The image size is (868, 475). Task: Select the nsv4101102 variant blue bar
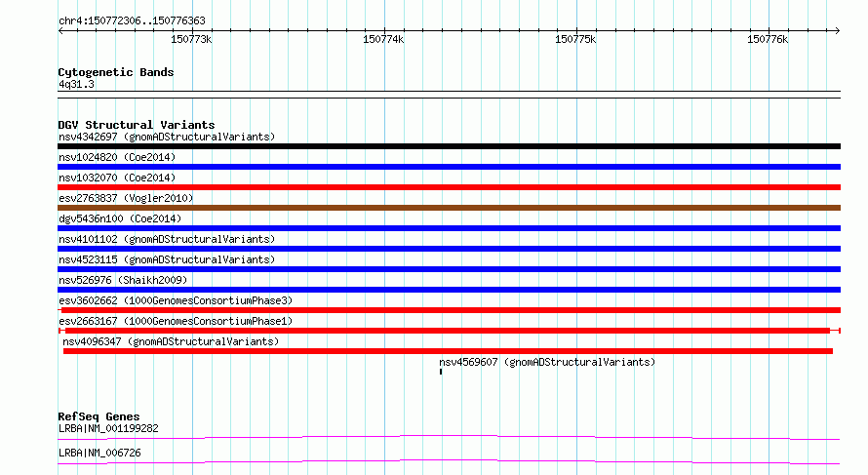(449, 249)
